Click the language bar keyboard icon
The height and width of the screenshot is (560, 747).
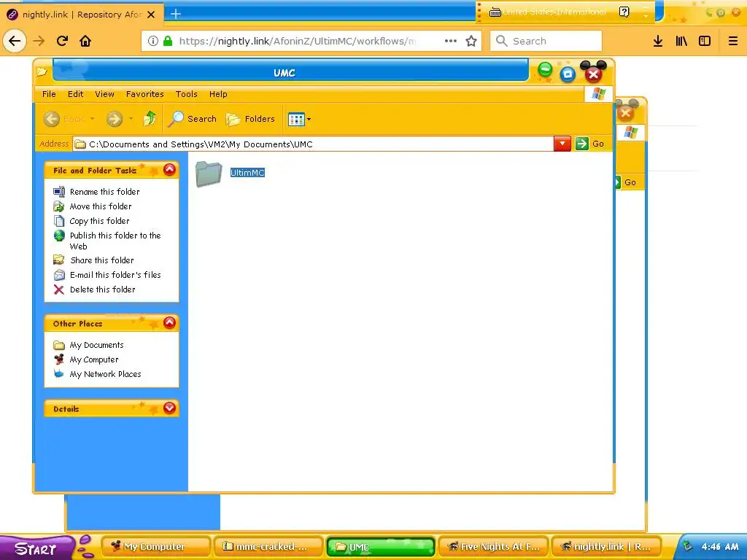(x=495, y=12)
